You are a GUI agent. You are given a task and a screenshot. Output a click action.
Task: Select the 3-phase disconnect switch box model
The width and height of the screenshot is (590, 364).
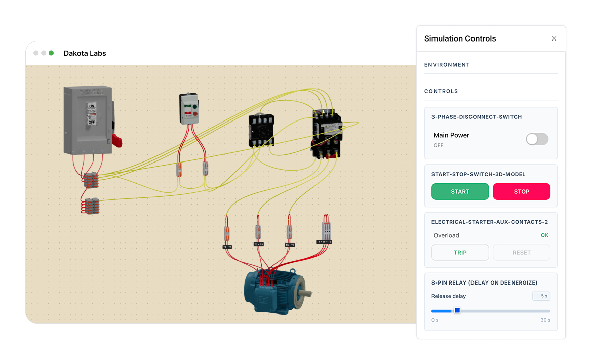(x=89, y=120)
